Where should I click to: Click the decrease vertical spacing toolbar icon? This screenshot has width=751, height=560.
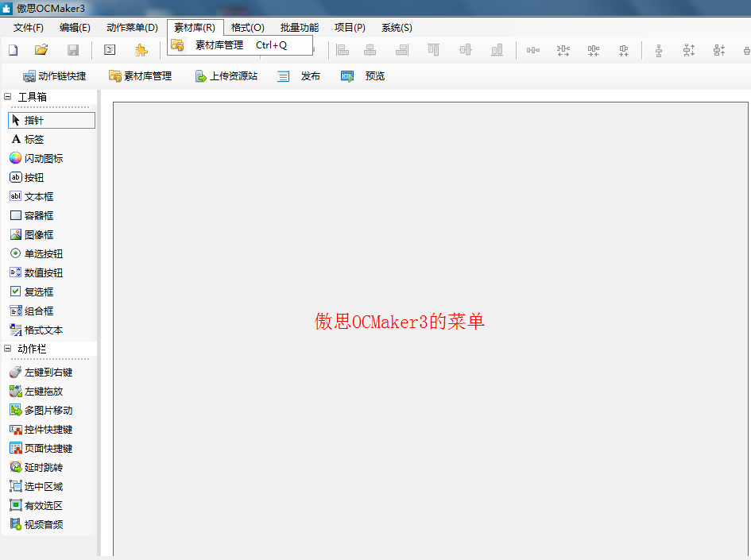719,50
